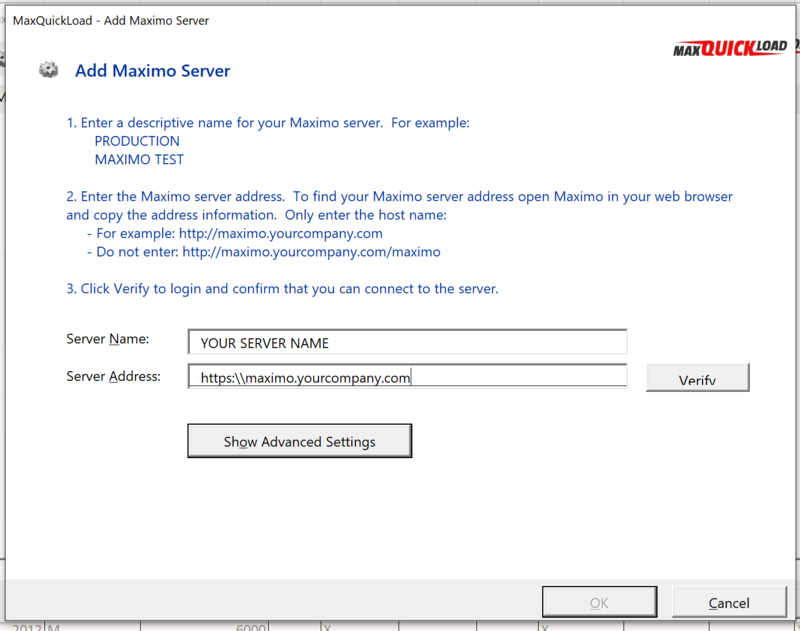Click the 'Add Maximo Server' heading text
Image resolution: width=800 pixels, height=631 pixels.
pyautogui.click(x=153, y=70)
